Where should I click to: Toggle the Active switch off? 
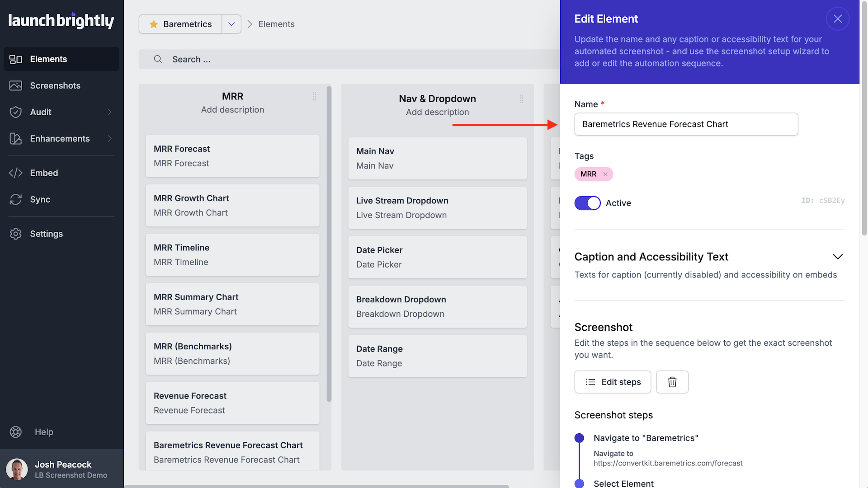click(587, 203)
